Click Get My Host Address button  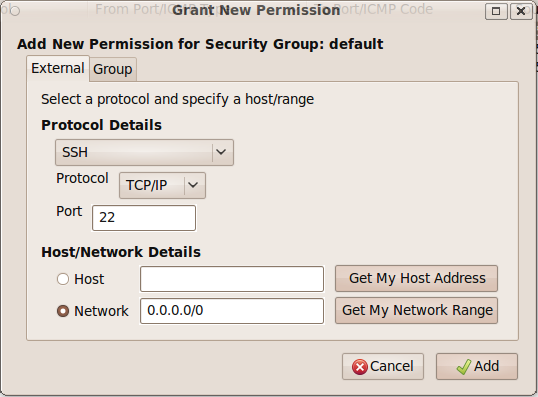417,278
